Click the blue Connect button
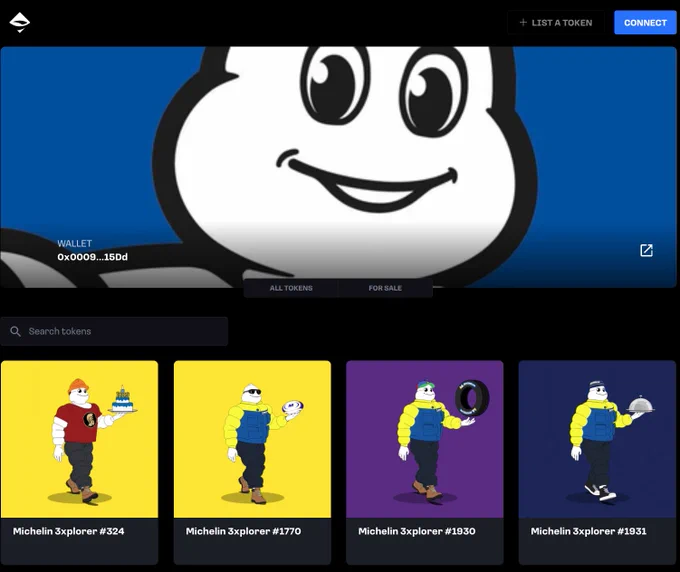The image size is (680, 572). tap(645, 23)
